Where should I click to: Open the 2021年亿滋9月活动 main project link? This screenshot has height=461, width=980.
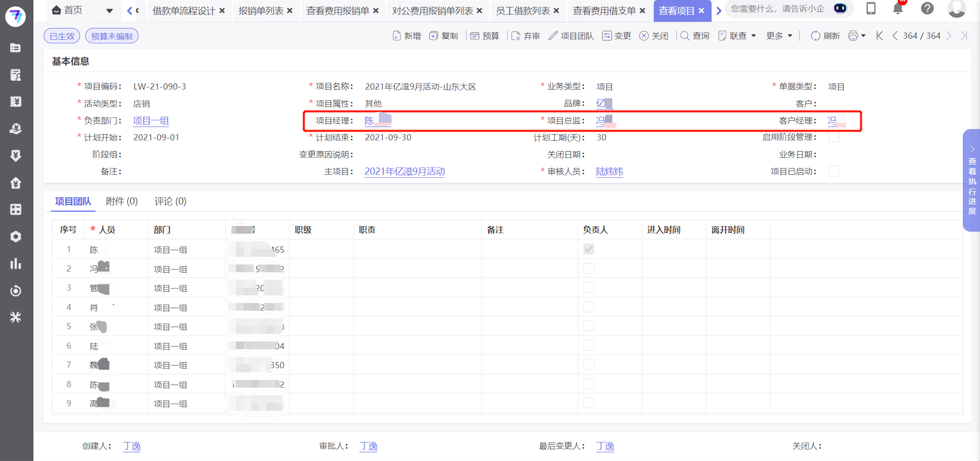click(x=404, y=171)
